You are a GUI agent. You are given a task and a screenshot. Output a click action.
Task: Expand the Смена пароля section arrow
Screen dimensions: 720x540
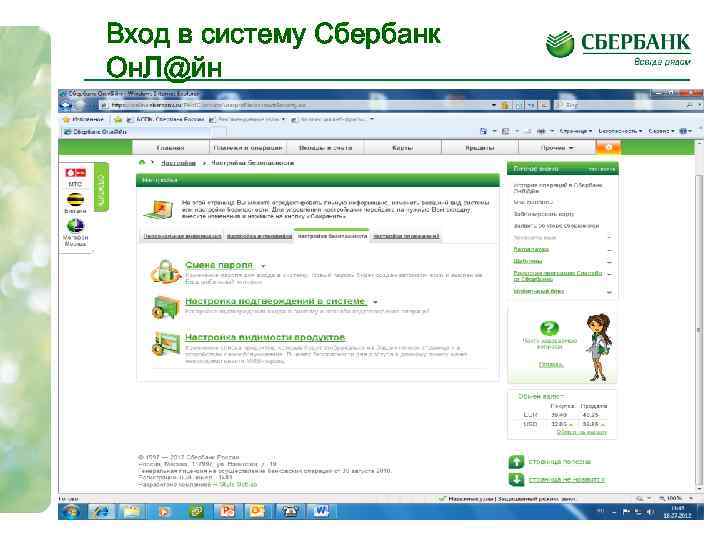264,266
